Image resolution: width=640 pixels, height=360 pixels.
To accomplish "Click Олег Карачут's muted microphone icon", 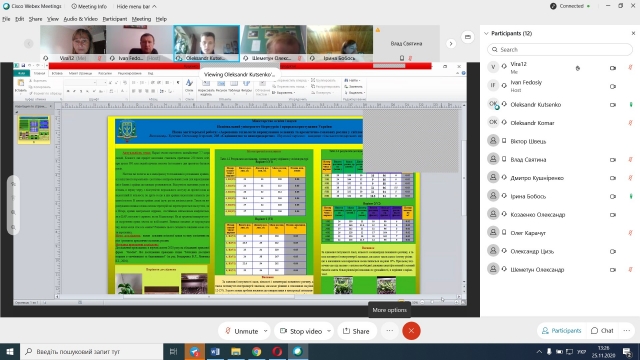I will [x=630, y=233].
